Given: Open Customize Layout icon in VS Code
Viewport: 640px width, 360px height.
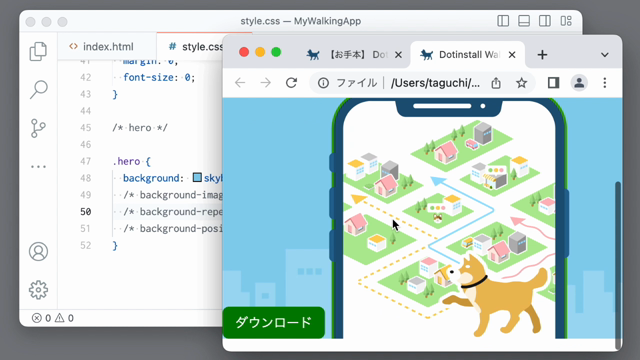Looking at the screenshot, I should pyautogui.click(x=566, y=21).
